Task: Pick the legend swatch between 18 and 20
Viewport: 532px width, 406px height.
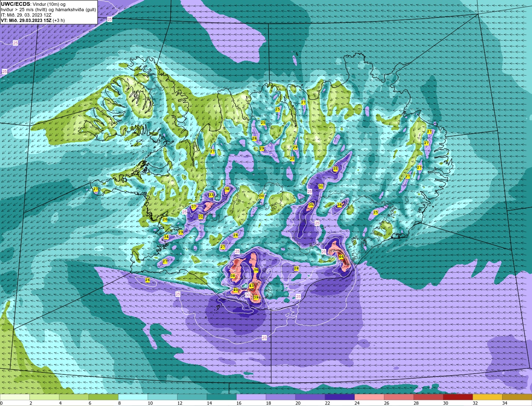Action: click(x=281, y=397)
